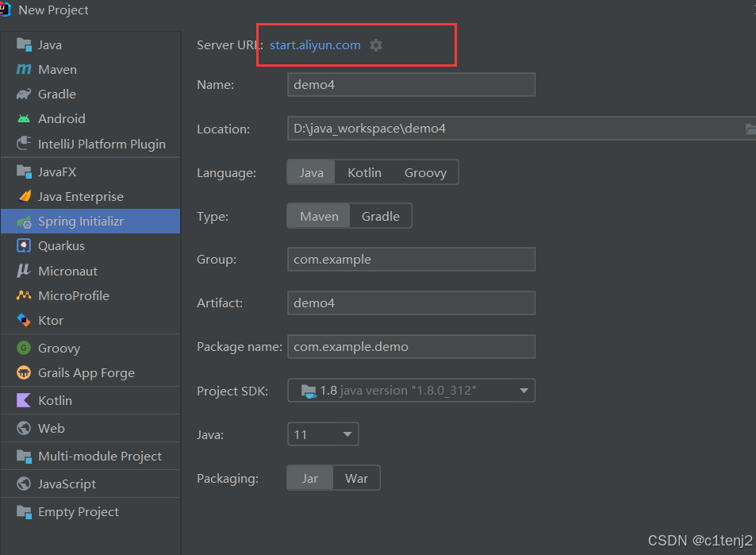Viewport: 756px width, 555px height.
Task: Click the Artifact field demo4
Action: click(411, 303)
